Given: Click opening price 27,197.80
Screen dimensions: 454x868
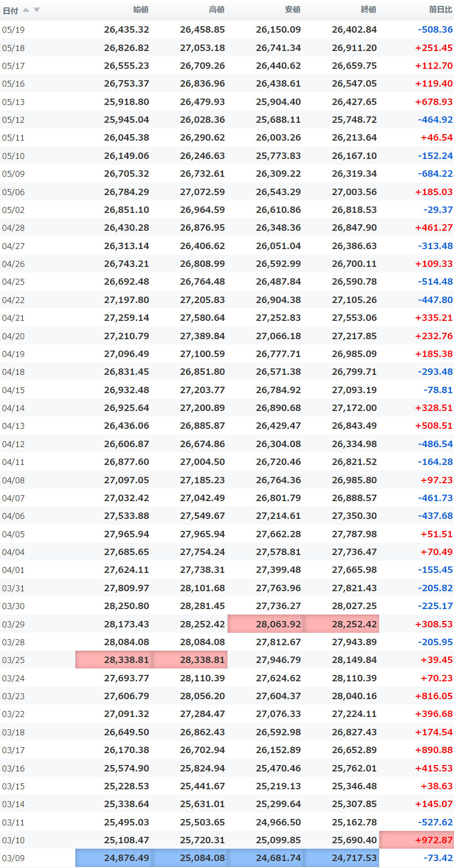Looking at the screenshot, I should 126,300.
